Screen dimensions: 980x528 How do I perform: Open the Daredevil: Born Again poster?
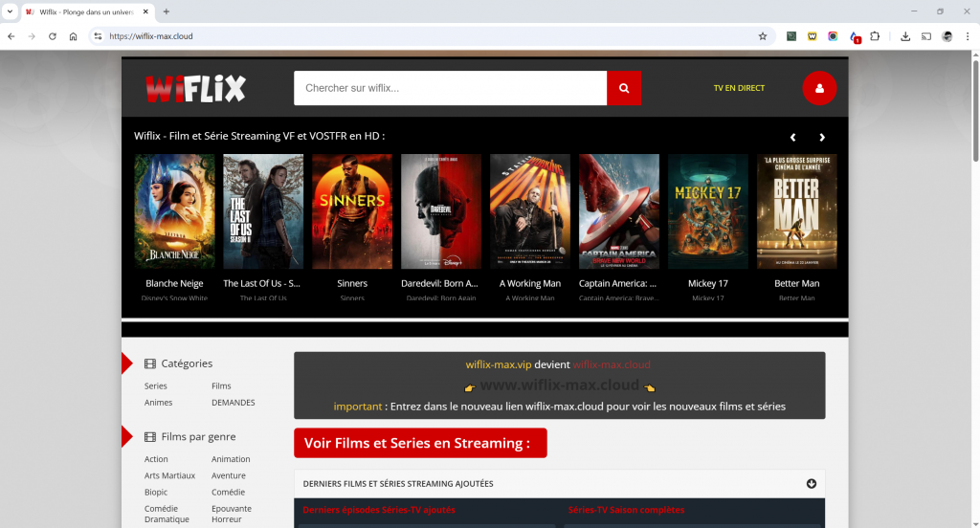coord(441,211)
